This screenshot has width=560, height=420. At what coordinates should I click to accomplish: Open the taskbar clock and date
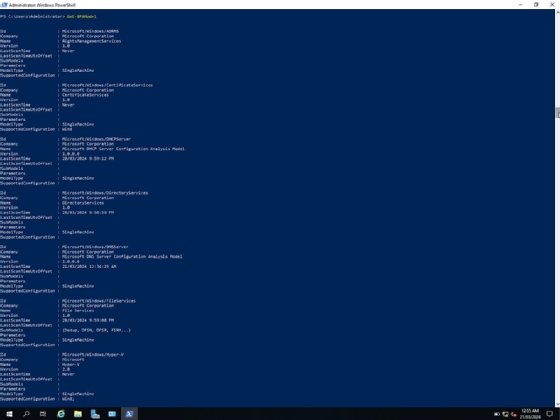[x=530, y=414]
